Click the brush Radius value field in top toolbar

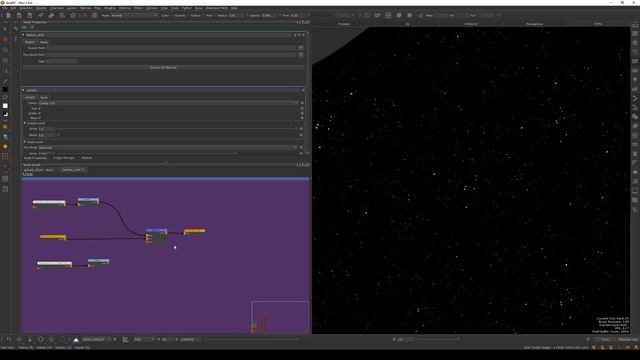[x=236, y=16]
